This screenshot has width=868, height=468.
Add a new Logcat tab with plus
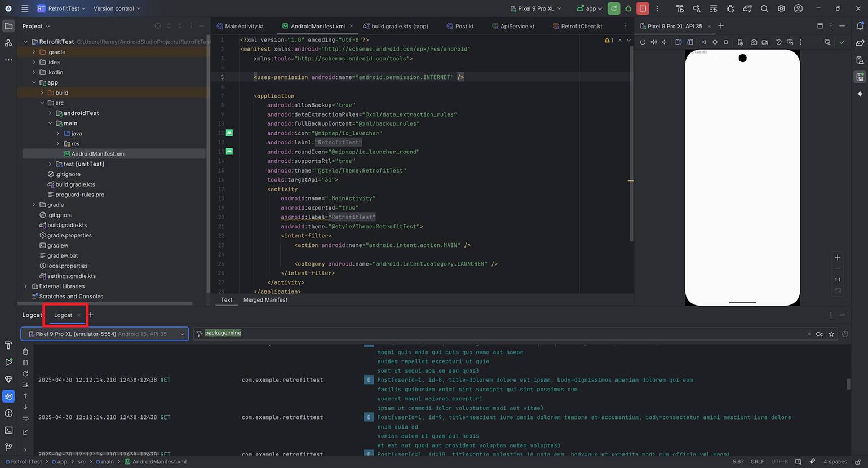coord(91,315)
